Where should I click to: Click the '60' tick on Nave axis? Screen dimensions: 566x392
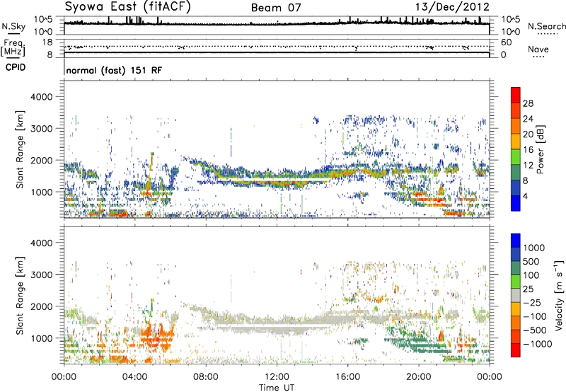pos(506,42)
